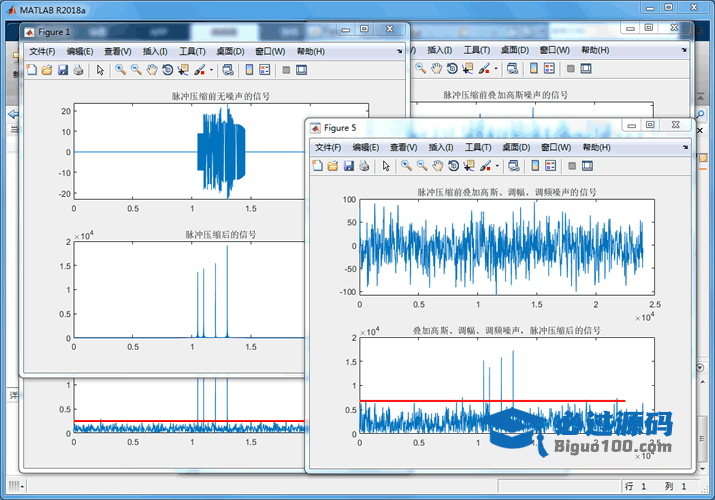The image size is (715, 500).
Task: Insert legend in Figure 5
Action: pos(551,166)
